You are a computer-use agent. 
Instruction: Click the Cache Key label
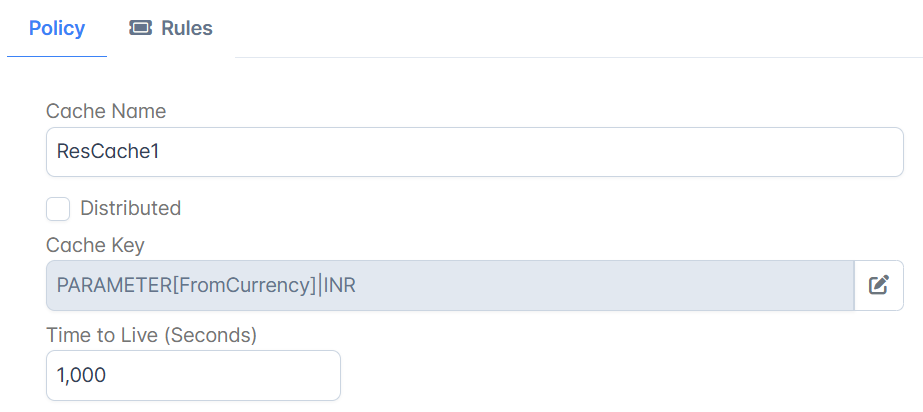[x=95, y=245]
